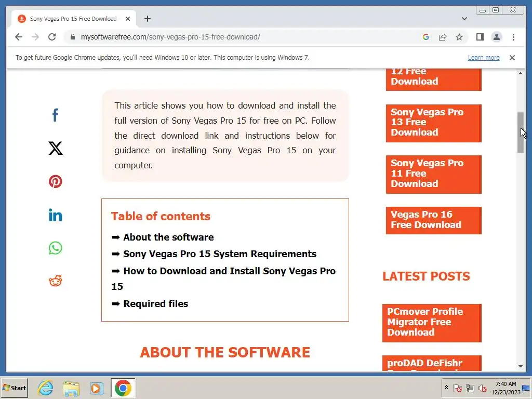The width and height of the screenshot is (532, 399).
Task: Open Vegas Pro 16 Free Download
Action: tap(434, 220)
